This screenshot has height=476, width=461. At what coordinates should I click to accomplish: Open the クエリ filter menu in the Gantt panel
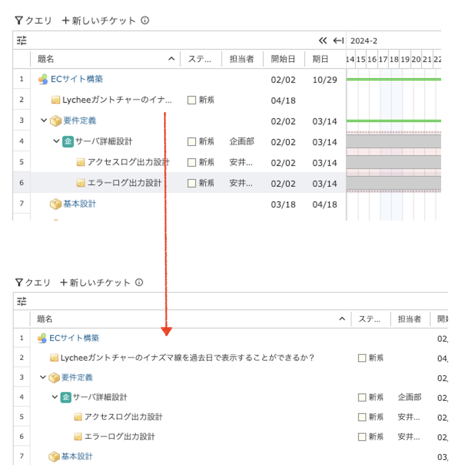pyautogui.click(x=33, y=21)
